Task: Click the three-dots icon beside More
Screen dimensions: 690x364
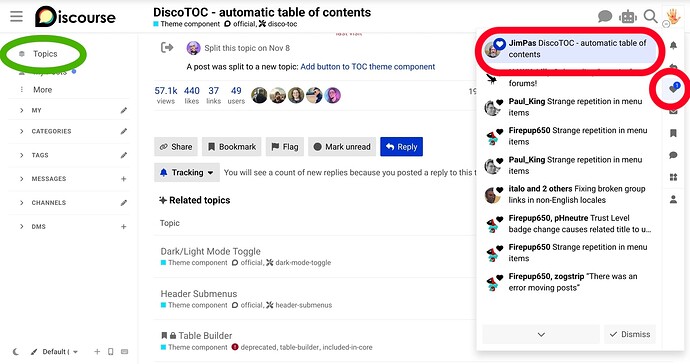Action: point(22,89)
